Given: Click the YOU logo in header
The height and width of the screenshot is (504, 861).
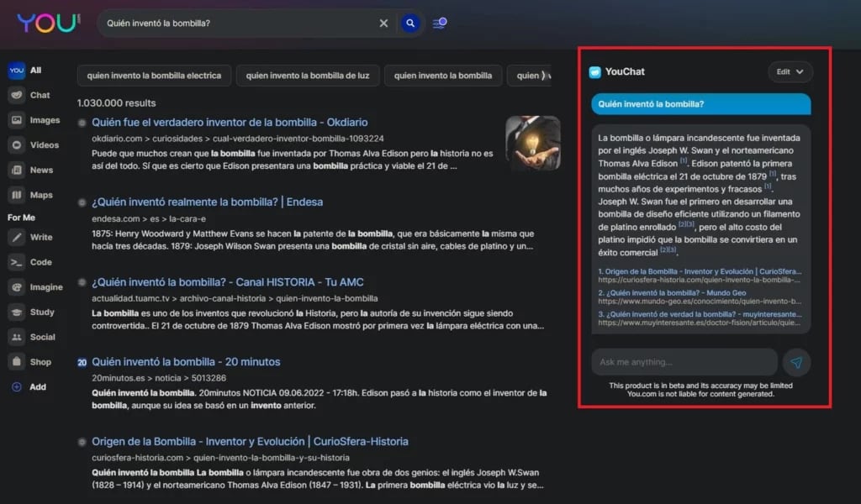Looking at the screenshot, I should (48, 23).
